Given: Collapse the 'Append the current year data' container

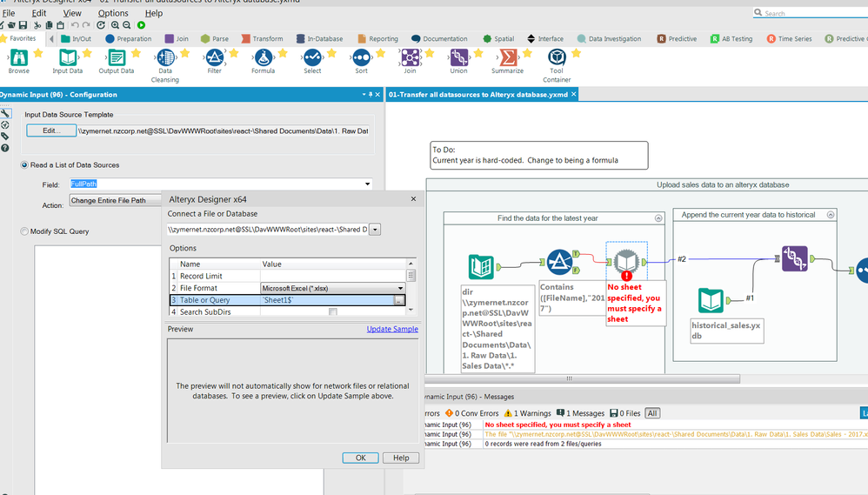Looking at the screenshot, I should coord(831,215).
